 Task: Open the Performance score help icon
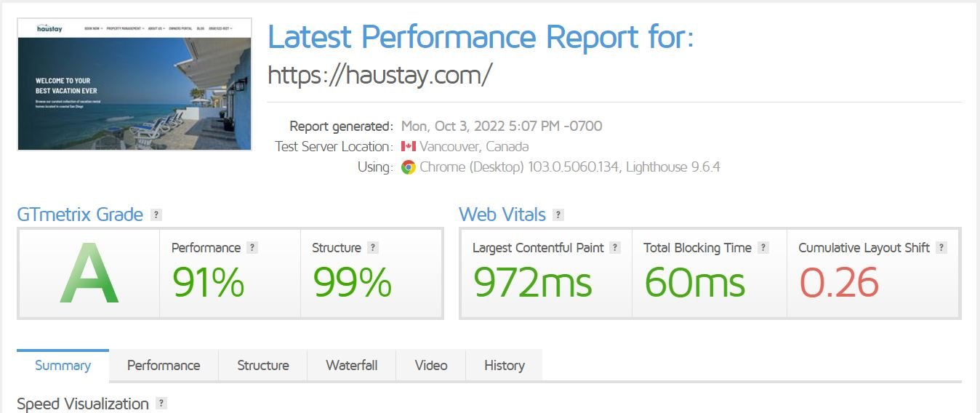(x=252, y=248)
